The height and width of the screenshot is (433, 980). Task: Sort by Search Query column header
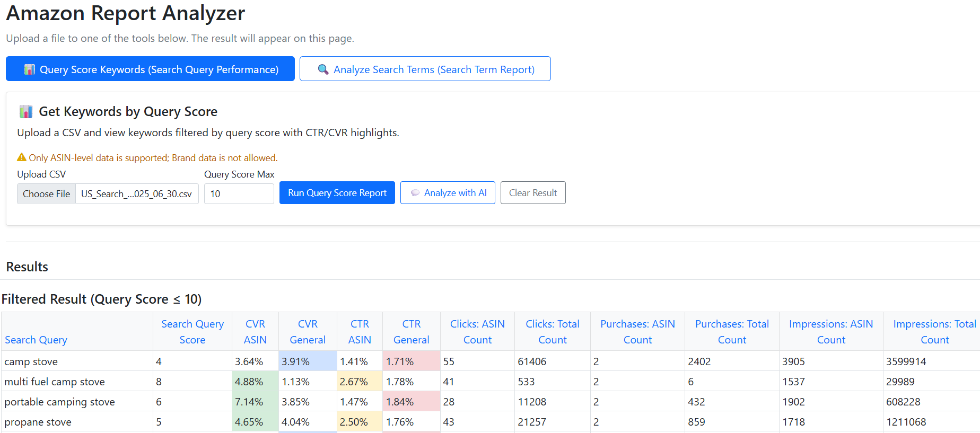(36, 340)
